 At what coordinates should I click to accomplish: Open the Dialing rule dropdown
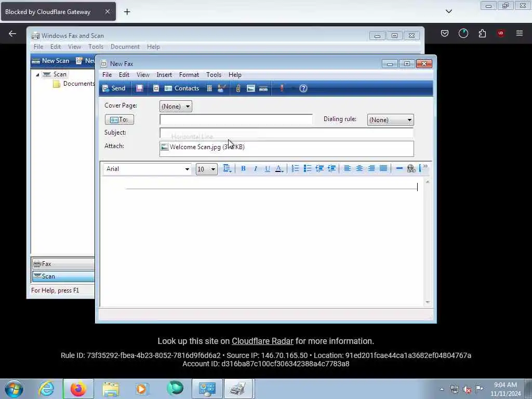tap(390, 120)
